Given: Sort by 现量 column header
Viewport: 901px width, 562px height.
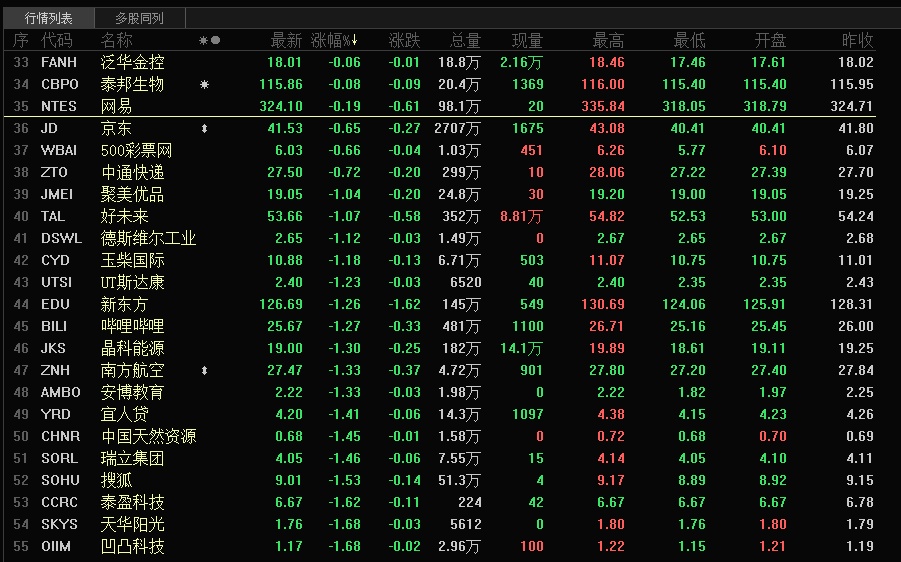Looking at the screenshot, I should coord(527,40).
